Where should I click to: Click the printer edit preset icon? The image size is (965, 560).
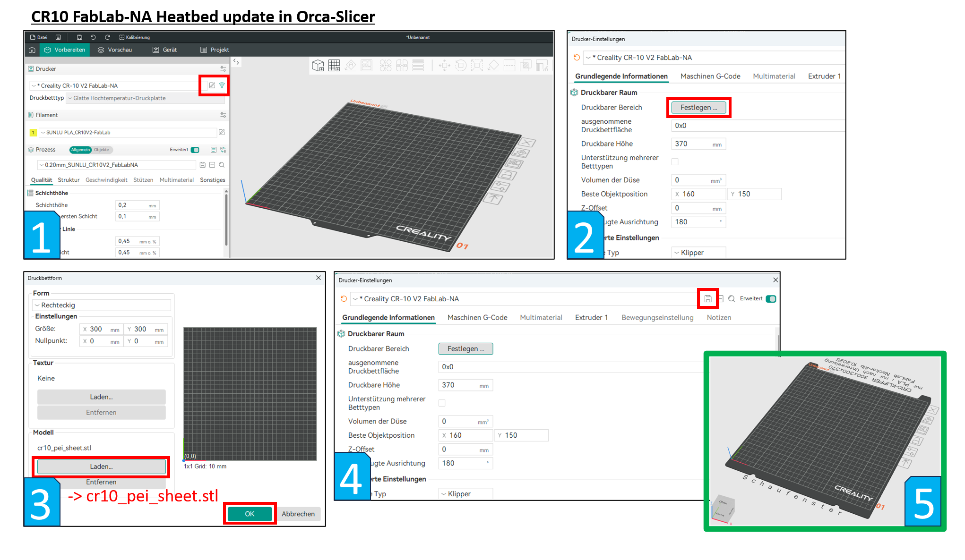pyautogui.click(x=212, y=85)
